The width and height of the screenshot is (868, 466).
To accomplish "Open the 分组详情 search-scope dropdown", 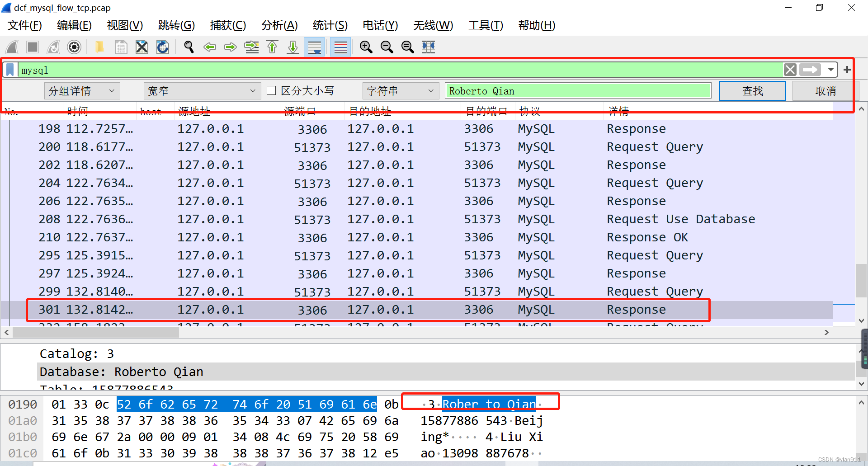I will [82, 91].
